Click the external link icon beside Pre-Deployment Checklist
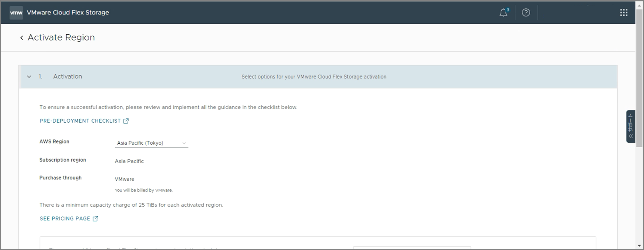This screenshot has width=644, height=250. pos(126,121)
